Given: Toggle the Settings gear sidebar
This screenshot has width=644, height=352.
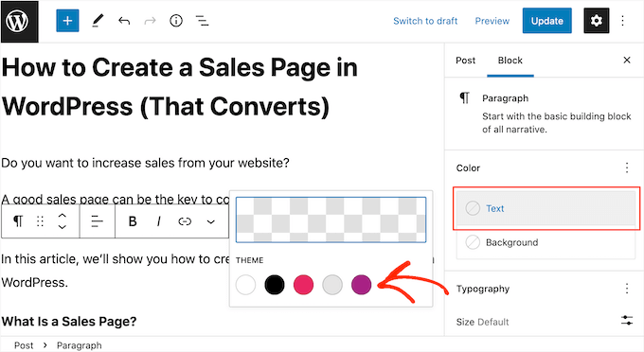Looking at the screenshot, I should [597, 21].
